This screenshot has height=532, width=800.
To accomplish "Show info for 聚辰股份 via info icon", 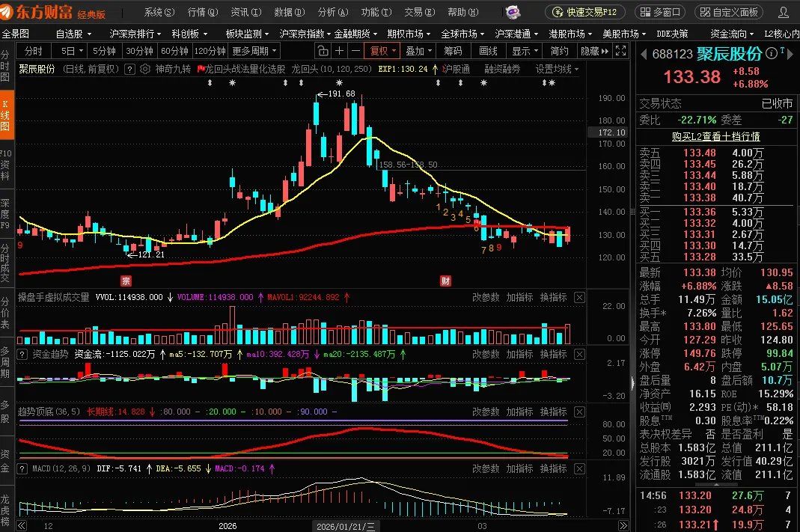I will (772, 52).
